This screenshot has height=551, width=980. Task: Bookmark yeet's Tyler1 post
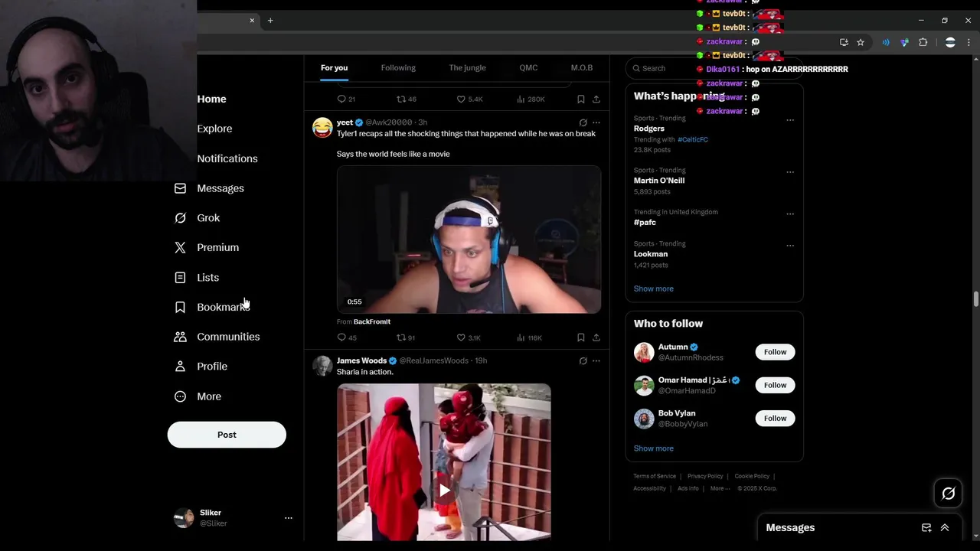coord(581,337)
